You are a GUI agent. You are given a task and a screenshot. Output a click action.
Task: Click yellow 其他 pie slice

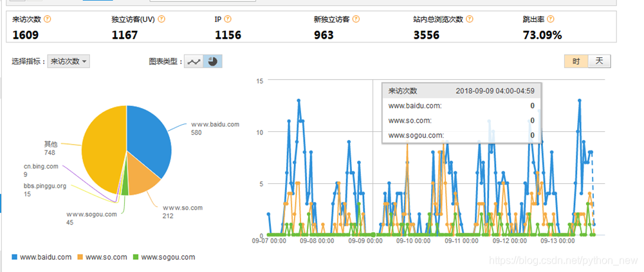[103, 148]
